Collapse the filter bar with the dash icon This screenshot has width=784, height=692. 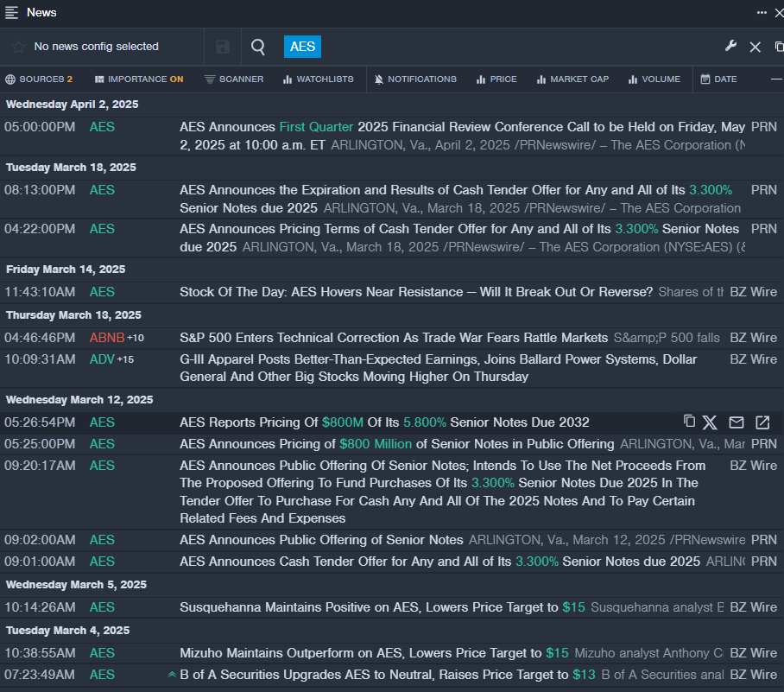click(776, 79)
